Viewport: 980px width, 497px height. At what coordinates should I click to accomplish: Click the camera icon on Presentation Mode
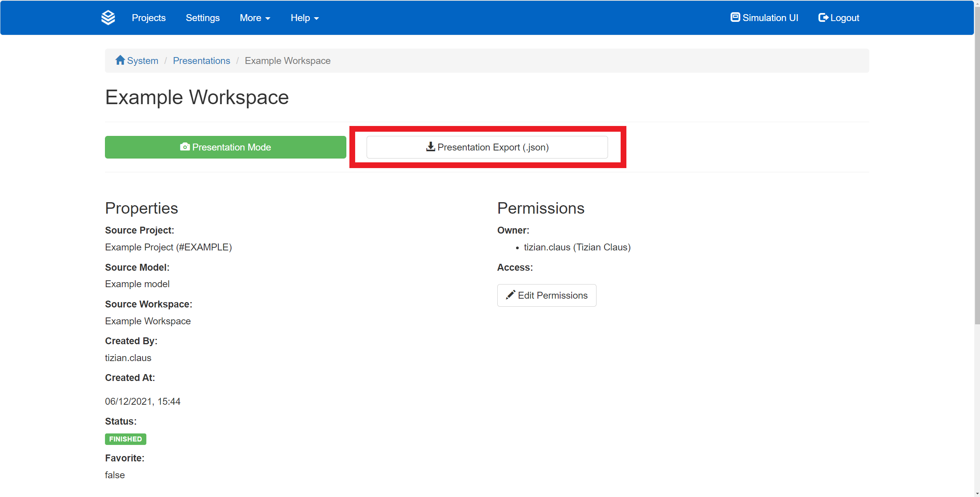click(184, 147)
